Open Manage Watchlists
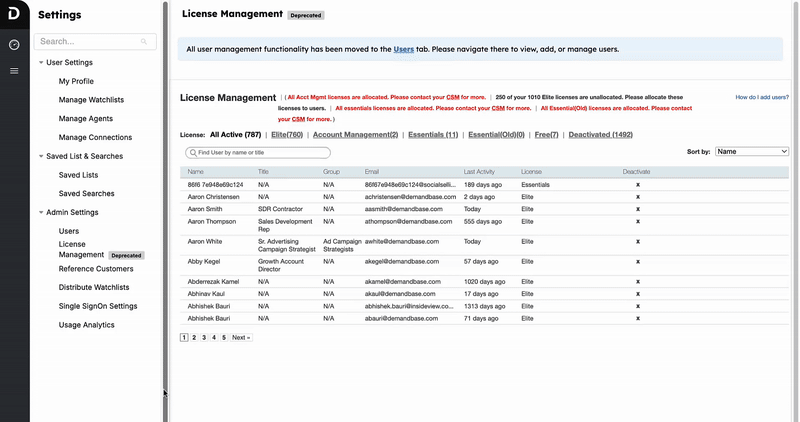 pyautogui.click(x=91, y=100)
